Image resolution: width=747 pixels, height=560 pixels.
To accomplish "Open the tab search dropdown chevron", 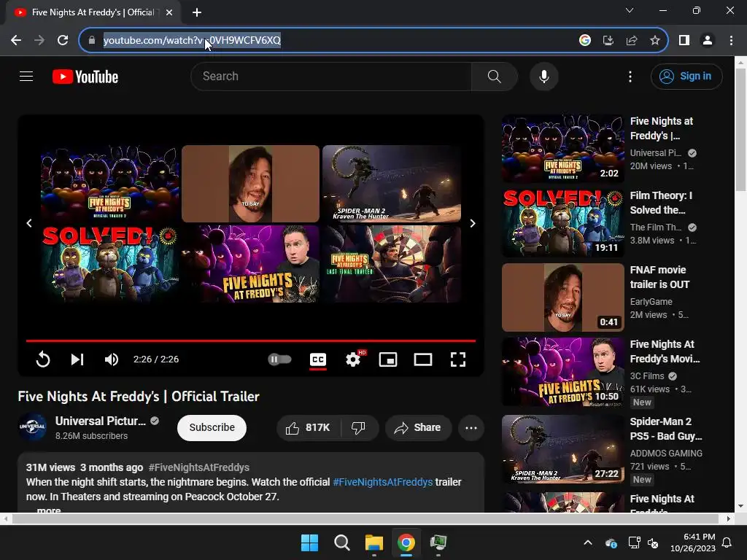I will [x=630, y=10].
